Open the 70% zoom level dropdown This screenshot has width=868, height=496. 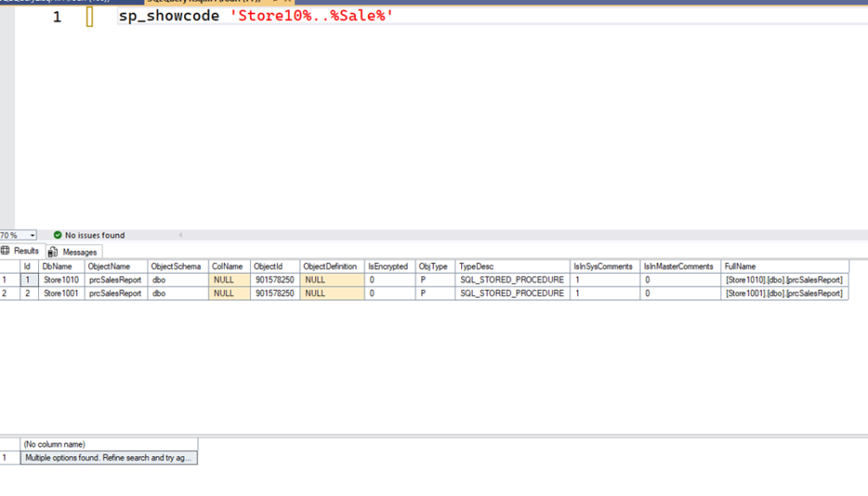pyautogui.click(x=32, y=235)
